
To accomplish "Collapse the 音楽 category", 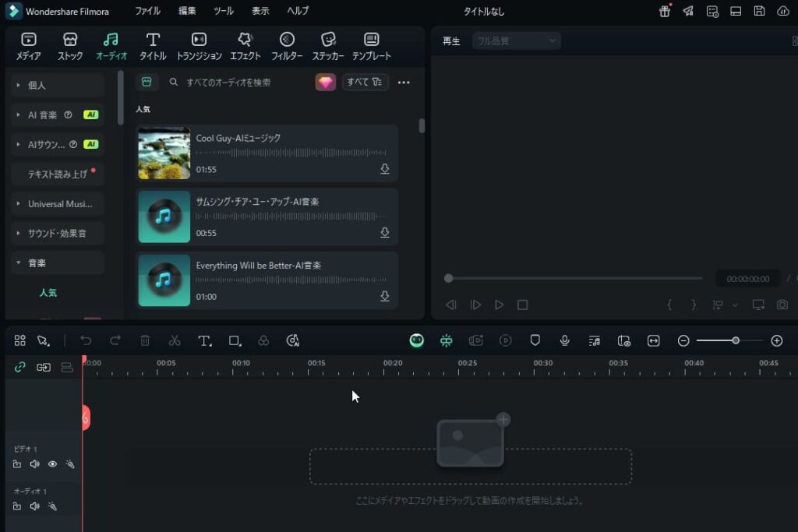I will tap(58, 262).
